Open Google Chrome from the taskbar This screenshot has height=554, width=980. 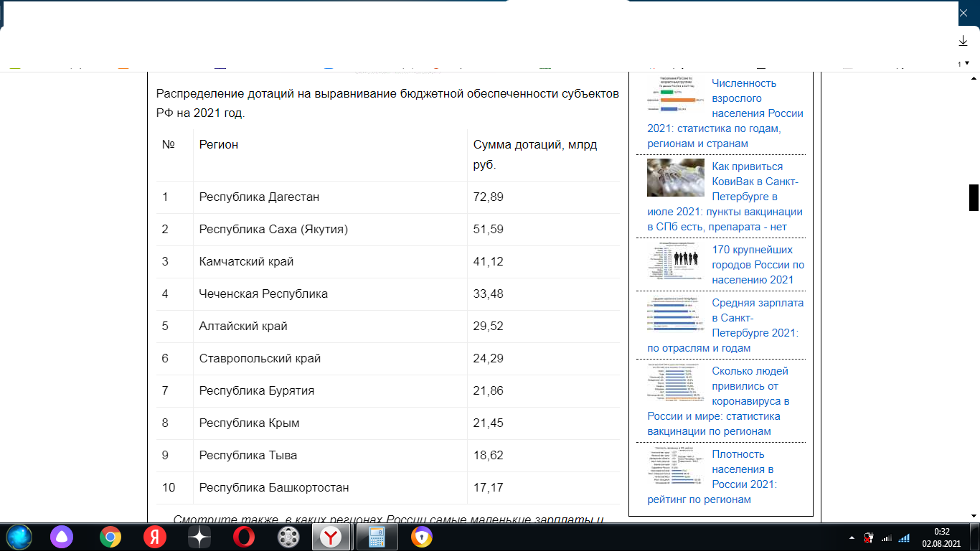[x=110, y=537]
